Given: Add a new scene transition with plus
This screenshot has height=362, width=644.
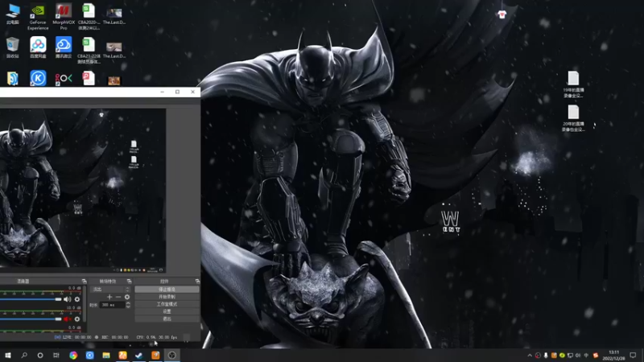Looking at the screenshot, I should tap(109, 297).
